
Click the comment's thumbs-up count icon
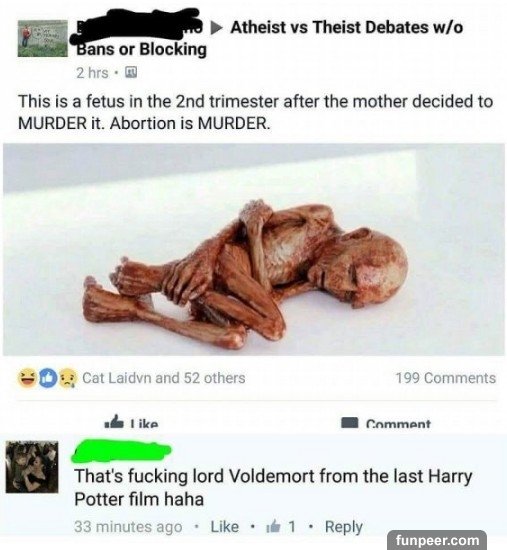pyautogui.click(x=273, y=526)
